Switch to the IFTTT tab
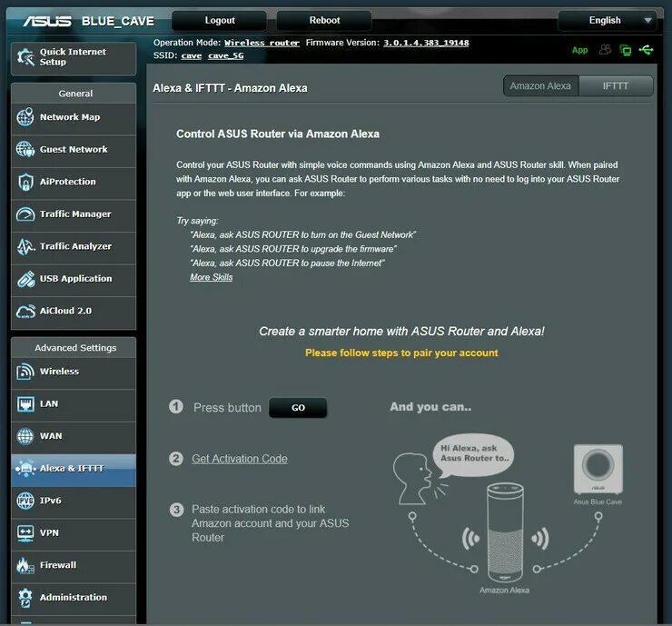The height and width of the screenshot is (626, 672). (616, 86)
